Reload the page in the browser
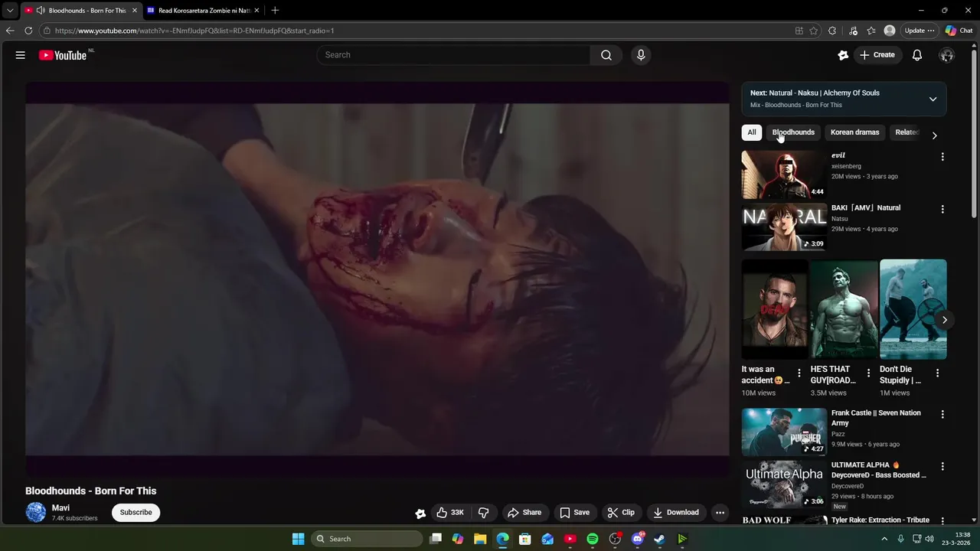The width and height of the screenshot is (980, 551). coord(28,31)
